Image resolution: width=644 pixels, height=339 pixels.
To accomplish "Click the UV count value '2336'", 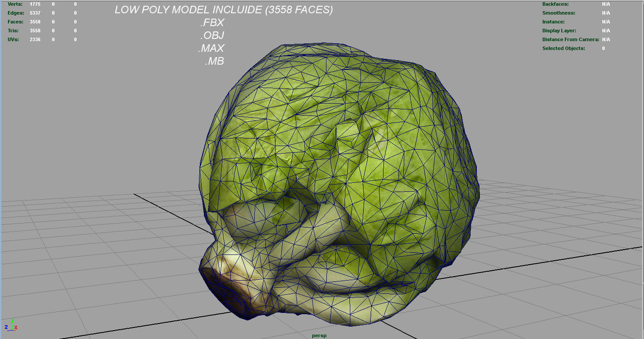I will (x=35, y=39).
